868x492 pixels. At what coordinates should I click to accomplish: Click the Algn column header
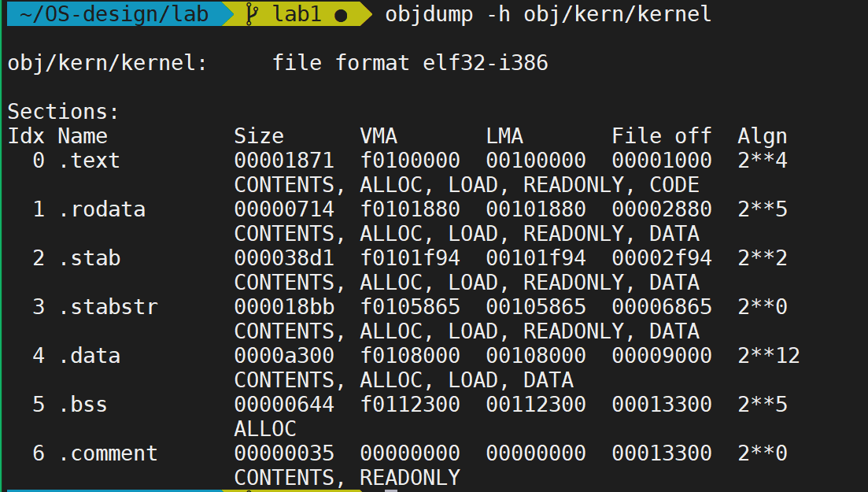[763, 136]
